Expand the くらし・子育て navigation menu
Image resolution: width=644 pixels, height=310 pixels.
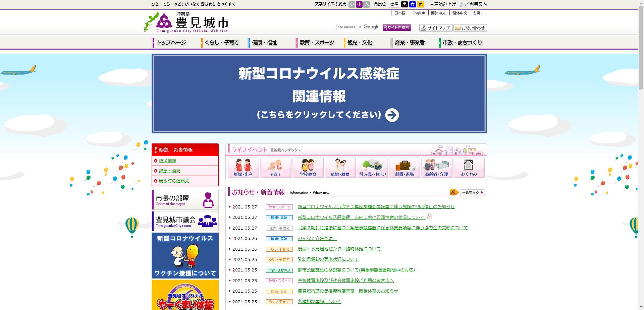pos(222,43)
